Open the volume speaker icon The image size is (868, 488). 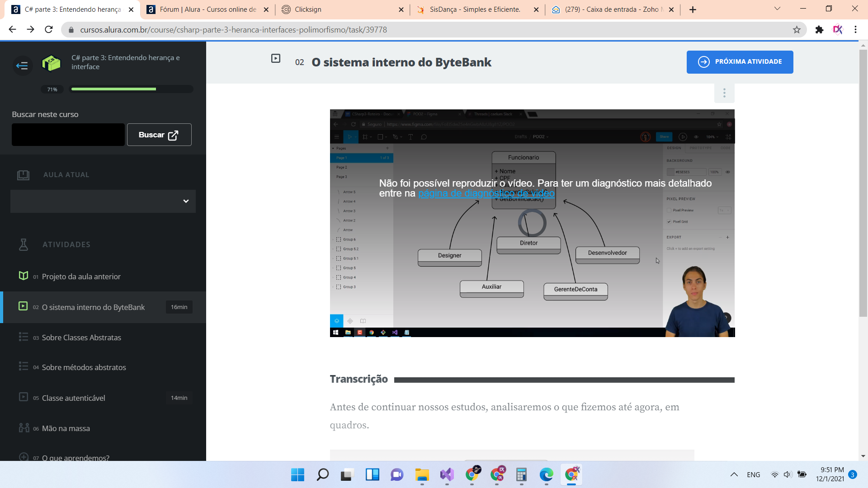(x=788, y=474)
